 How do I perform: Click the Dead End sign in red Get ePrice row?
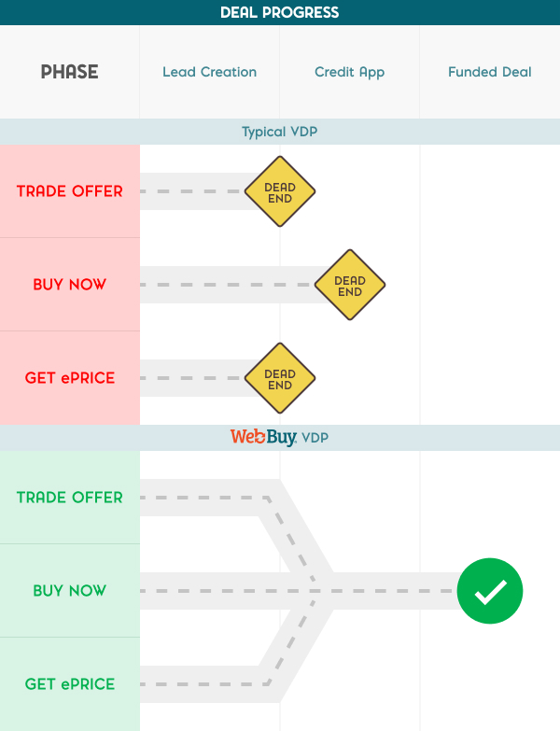click(x=279, y=379)
